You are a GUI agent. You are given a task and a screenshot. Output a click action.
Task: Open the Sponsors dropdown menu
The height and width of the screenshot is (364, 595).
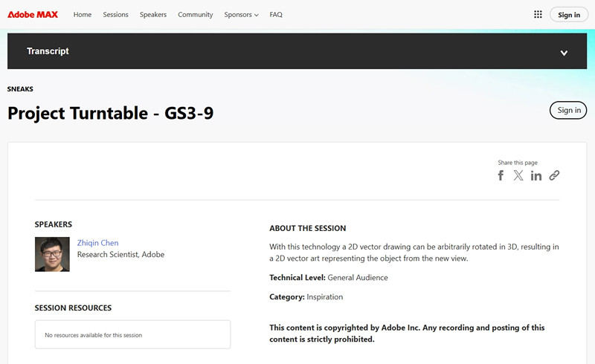coord(241,14)
